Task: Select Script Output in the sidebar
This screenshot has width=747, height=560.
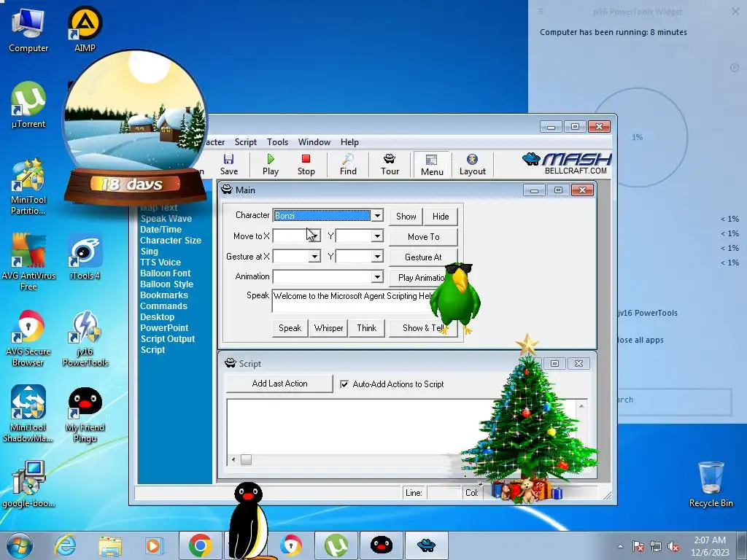Action: (x=168, y=339)
